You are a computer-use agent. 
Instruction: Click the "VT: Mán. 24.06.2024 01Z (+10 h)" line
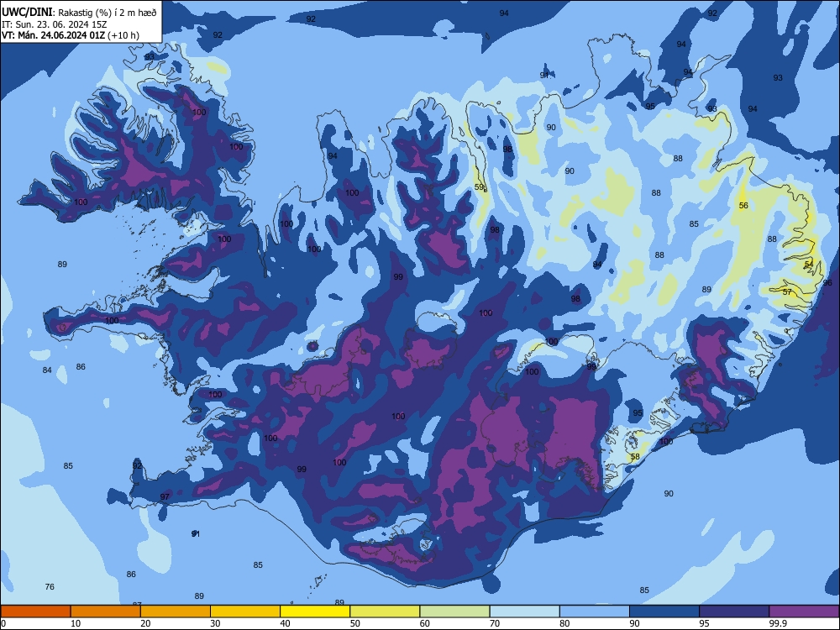pos(71,35)
